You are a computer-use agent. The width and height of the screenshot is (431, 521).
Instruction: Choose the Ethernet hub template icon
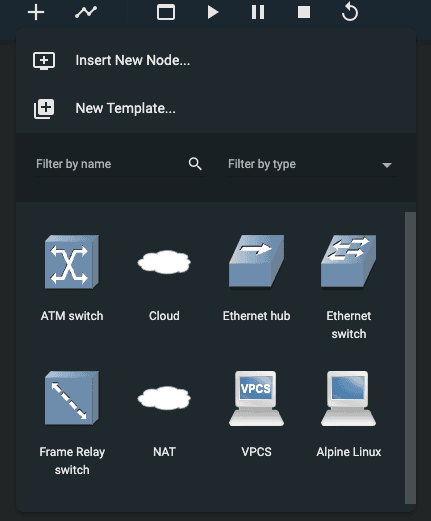click(x=256, y=262)
